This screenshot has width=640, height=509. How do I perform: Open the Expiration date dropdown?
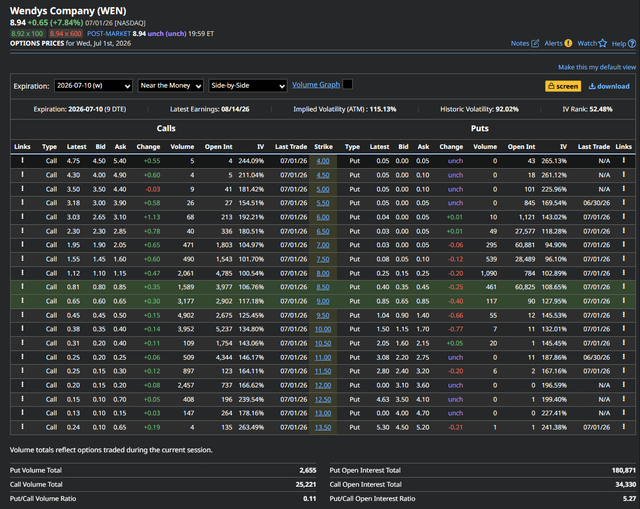[x=93, y=86]
